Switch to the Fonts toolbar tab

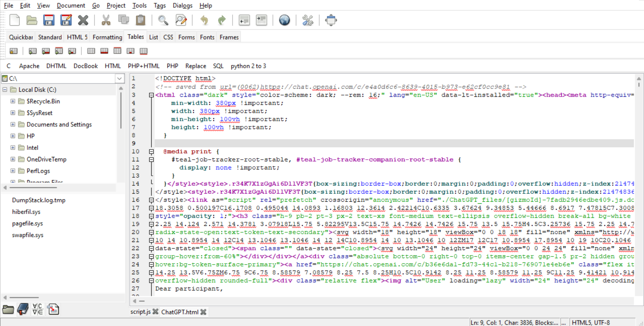click(207, 37)
